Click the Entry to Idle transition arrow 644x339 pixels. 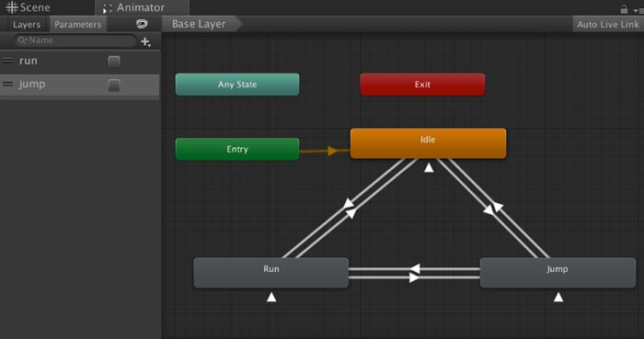tap(332, 151)
